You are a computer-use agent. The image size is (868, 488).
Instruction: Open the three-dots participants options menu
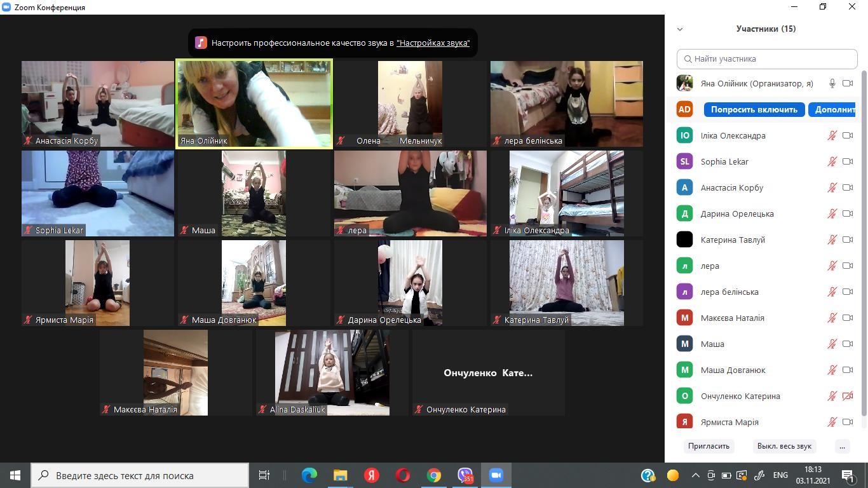(x=842, y=446)
